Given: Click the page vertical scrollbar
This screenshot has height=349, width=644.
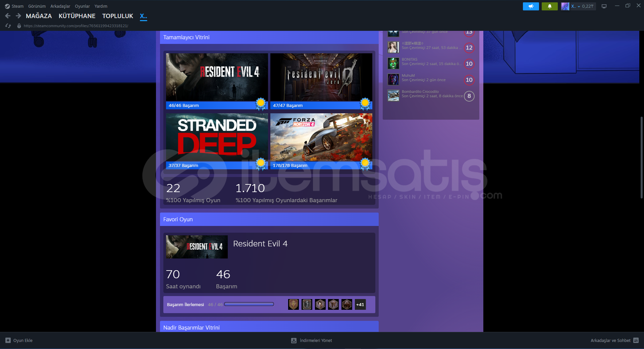Looking at the screenshot, I should coord(642,158).
